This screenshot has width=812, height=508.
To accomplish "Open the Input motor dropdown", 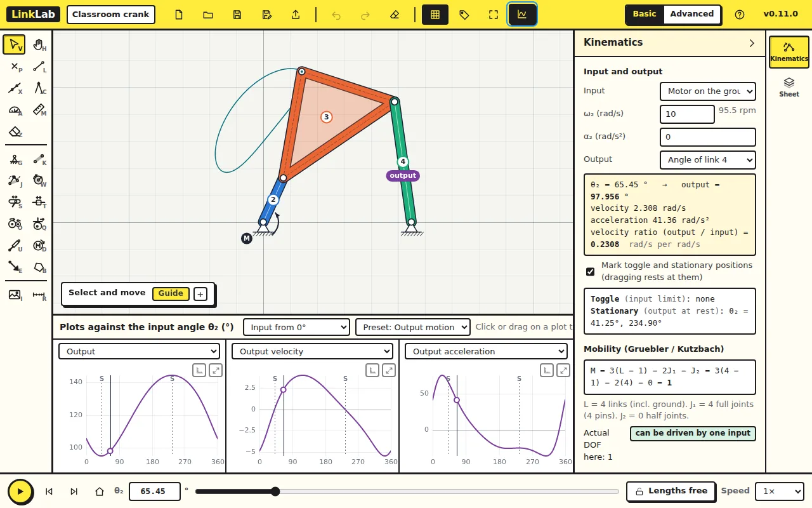I will click(x=708, y=91).
